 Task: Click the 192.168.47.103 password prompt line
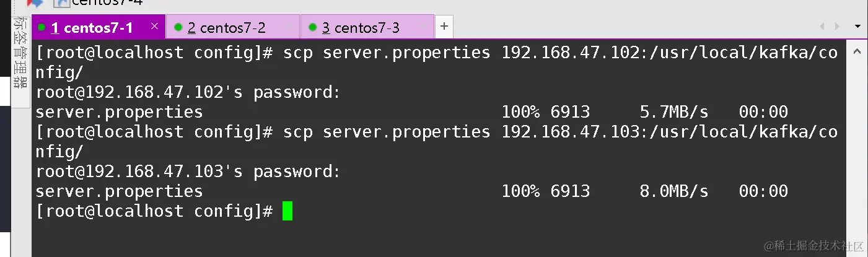[x=188, y=172]
